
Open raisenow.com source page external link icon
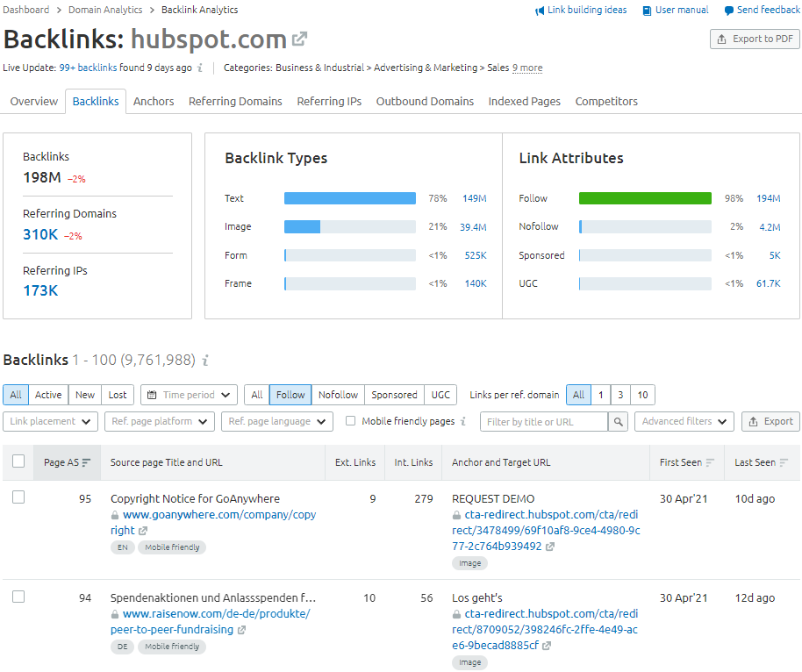[242, 630]
